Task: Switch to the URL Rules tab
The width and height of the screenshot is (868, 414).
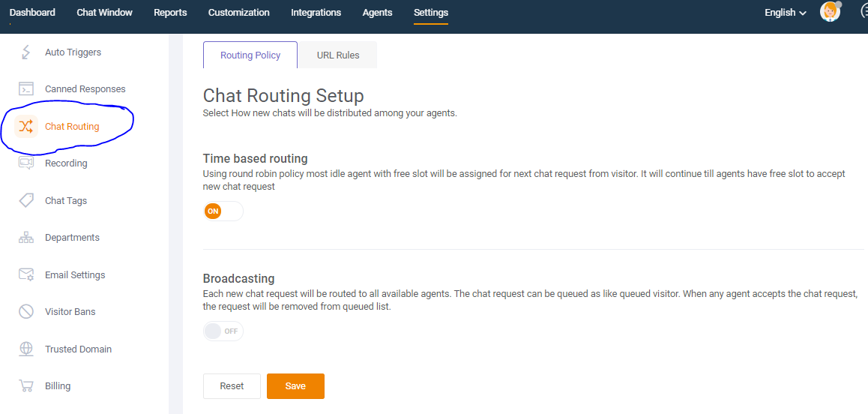Action: (337, 55)
